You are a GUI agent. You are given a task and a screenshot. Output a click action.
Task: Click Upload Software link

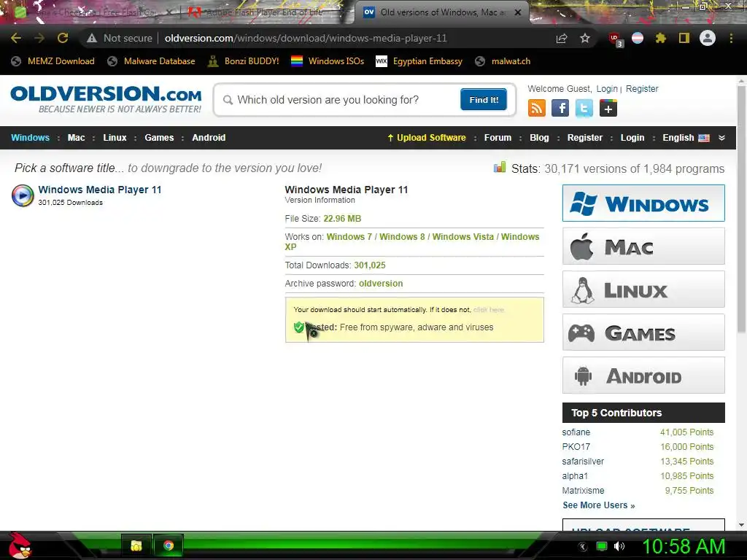click(427, 138)
